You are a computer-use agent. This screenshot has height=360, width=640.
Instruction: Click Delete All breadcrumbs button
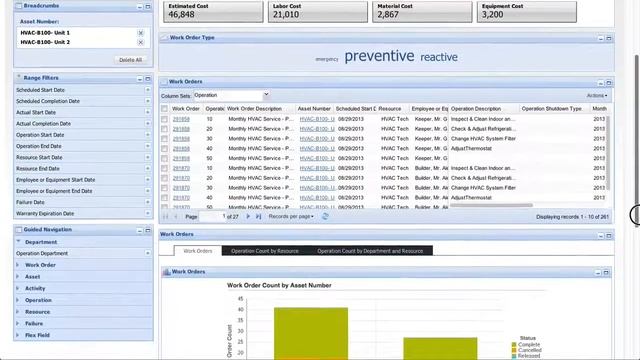[x=130, y=60]
